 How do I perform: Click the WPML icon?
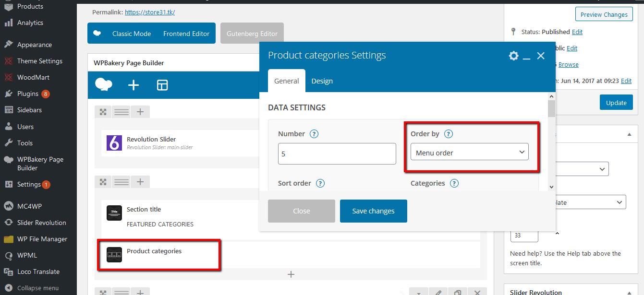pos(9,255)
